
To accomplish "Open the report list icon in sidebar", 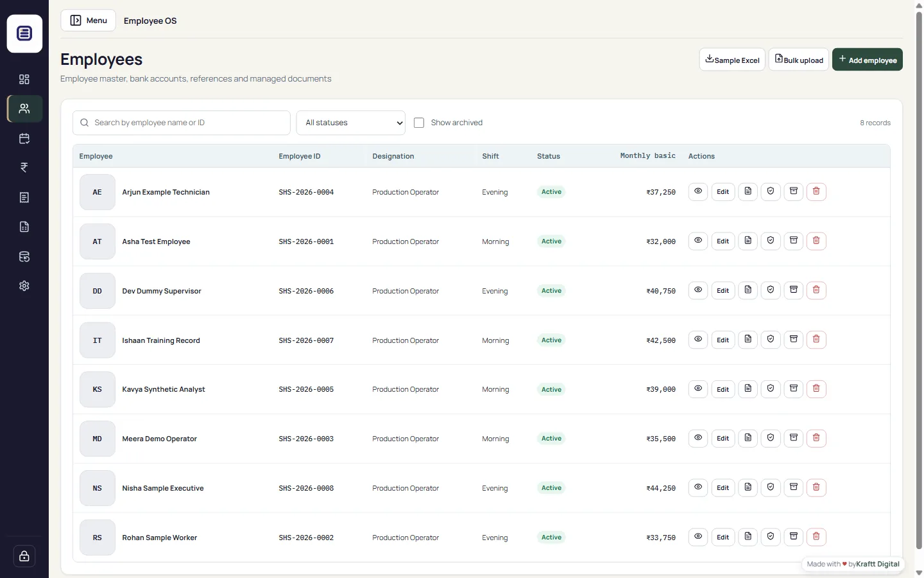I will (24, 197).
